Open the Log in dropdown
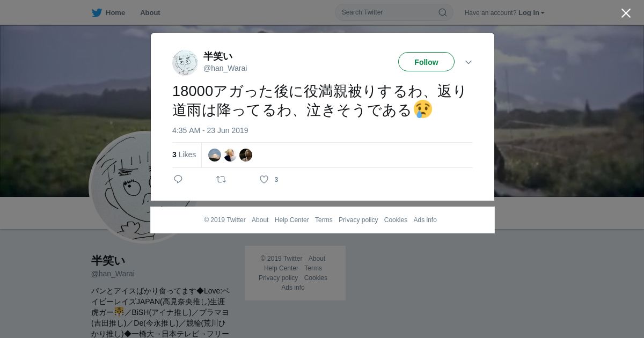 531,13
